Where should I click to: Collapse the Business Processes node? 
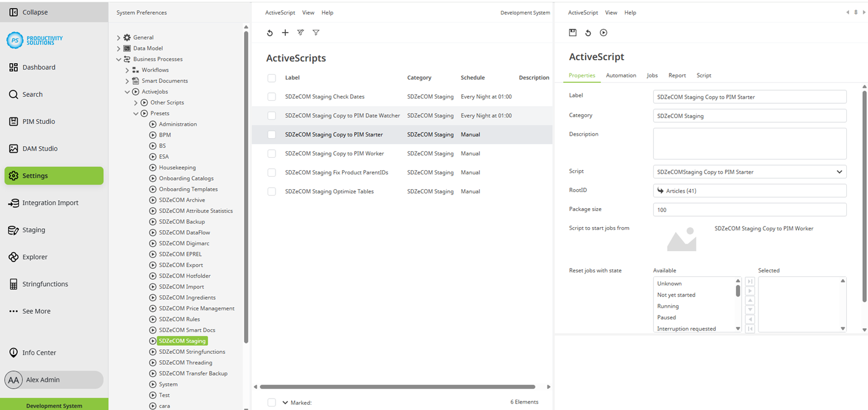119,59
